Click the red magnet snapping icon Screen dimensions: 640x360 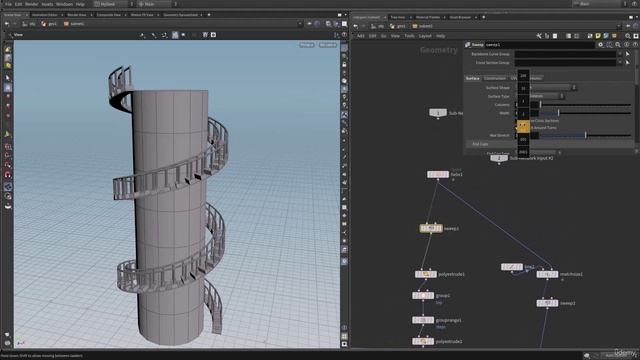(8, 175)
